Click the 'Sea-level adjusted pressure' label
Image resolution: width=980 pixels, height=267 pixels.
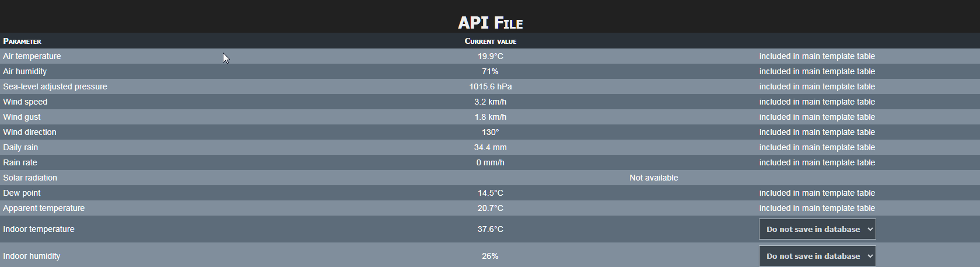click(55, 86)
